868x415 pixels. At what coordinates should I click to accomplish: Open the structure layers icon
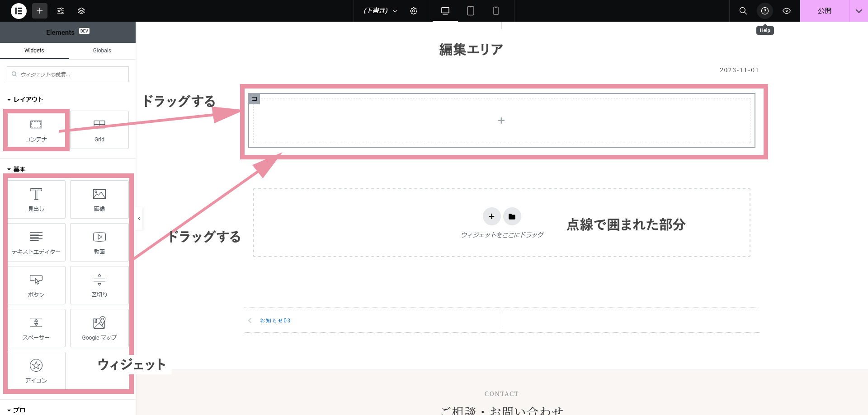point(81,11)
